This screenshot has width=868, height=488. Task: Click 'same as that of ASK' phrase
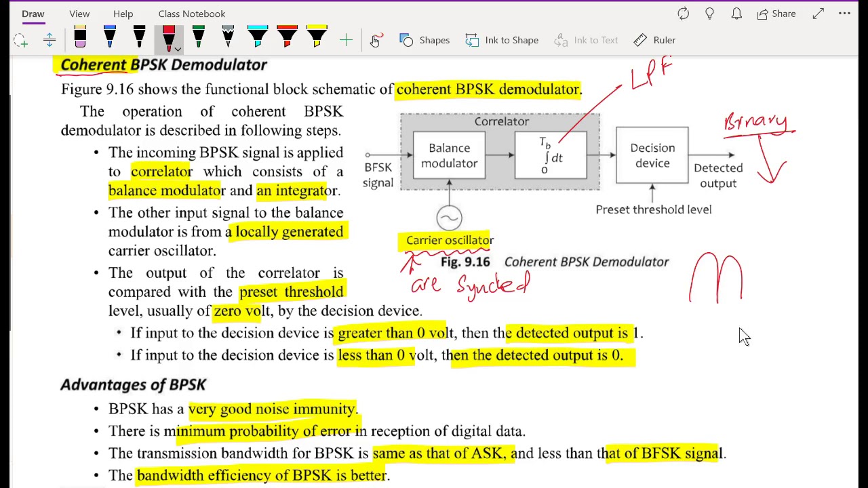438,453
